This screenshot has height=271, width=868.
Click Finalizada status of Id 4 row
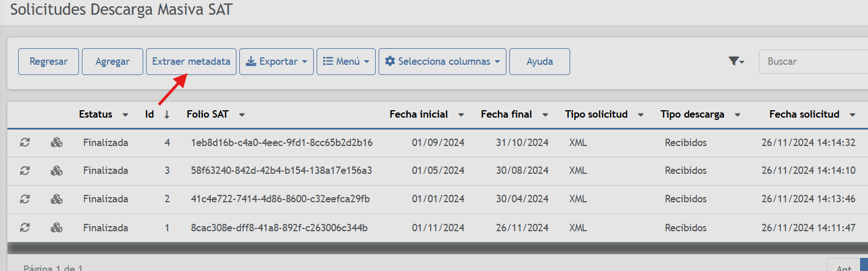[106, 143]
